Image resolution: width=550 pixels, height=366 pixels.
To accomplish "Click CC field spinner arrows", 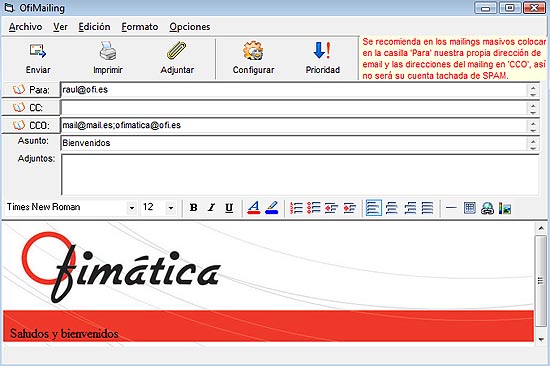I will [x=533, y=108].
